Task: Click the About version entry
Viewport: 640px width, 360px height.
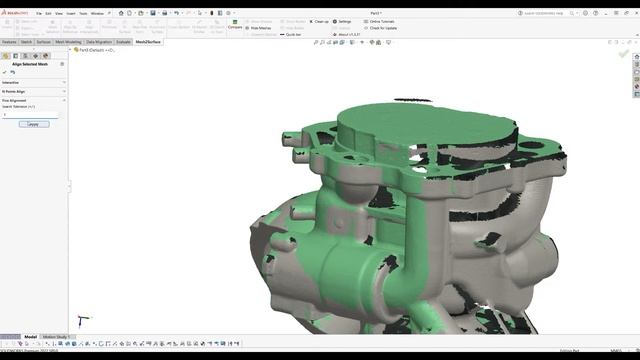Action: tap(347, 35)
